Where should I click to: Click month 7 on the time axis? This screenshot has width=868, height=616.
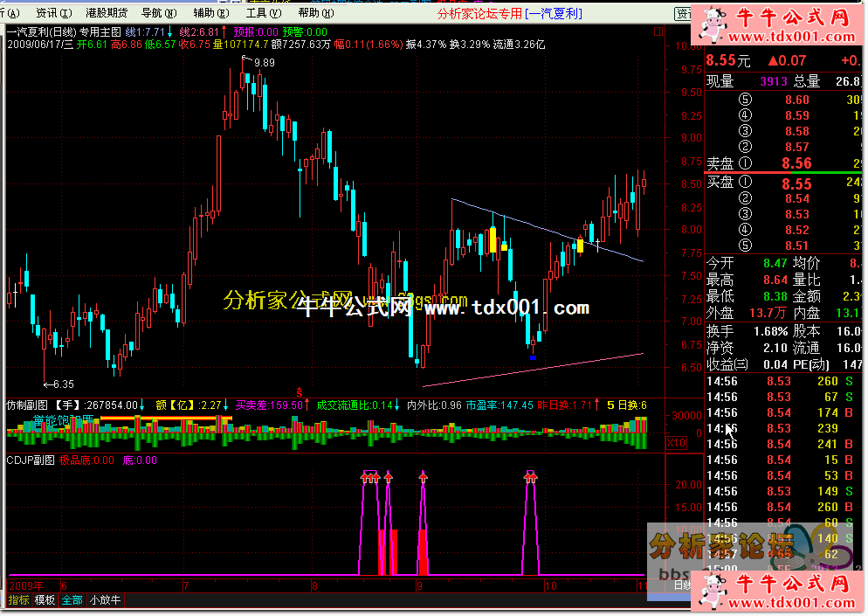(186, 586)
